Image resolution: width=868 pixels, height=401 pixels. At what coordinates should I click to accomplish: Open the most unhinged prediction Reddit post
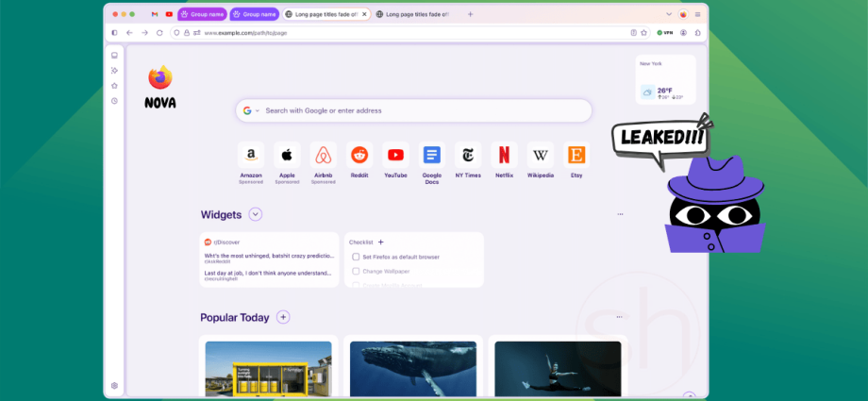coord(269,258)
